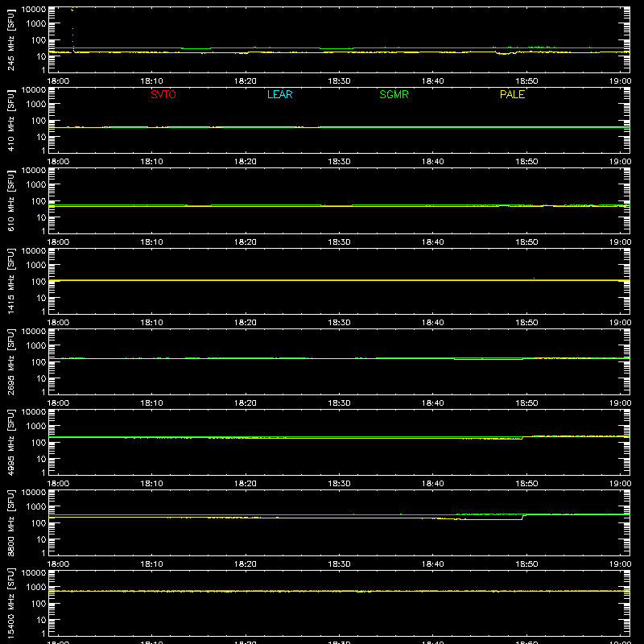Click 18:10 time label below 610 MHz plot
Image resolution: width=644 pixels, height=644 pixels.
pos(151,242)
